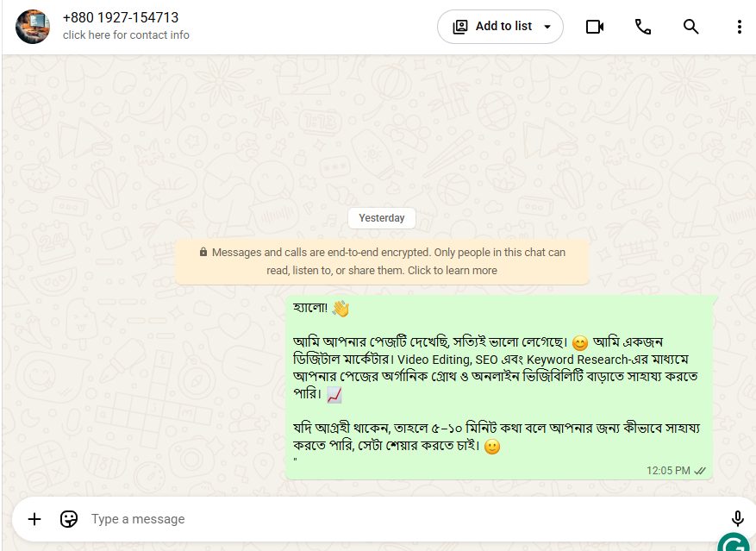Viewport: 756px width, 551px height.
Task: Expand the Add to list dropdown arrow
Action: point(547,27)
